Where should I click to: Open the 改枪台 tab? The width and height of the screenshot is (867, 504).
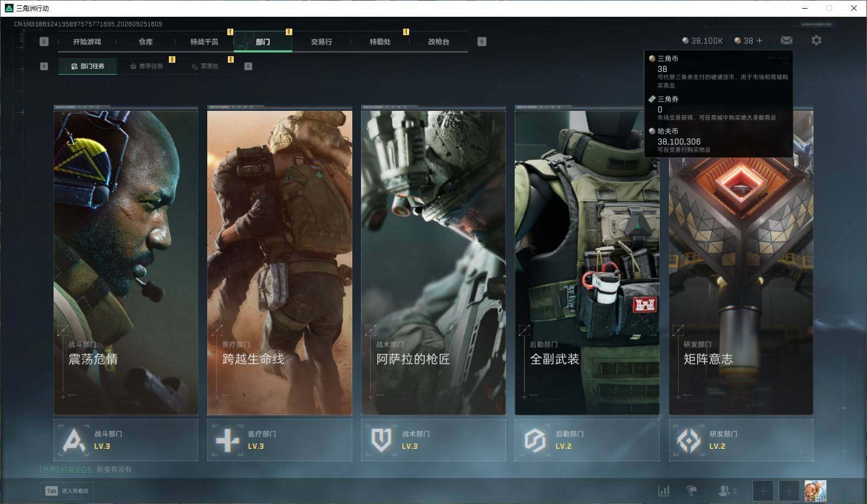coord(438,42)
